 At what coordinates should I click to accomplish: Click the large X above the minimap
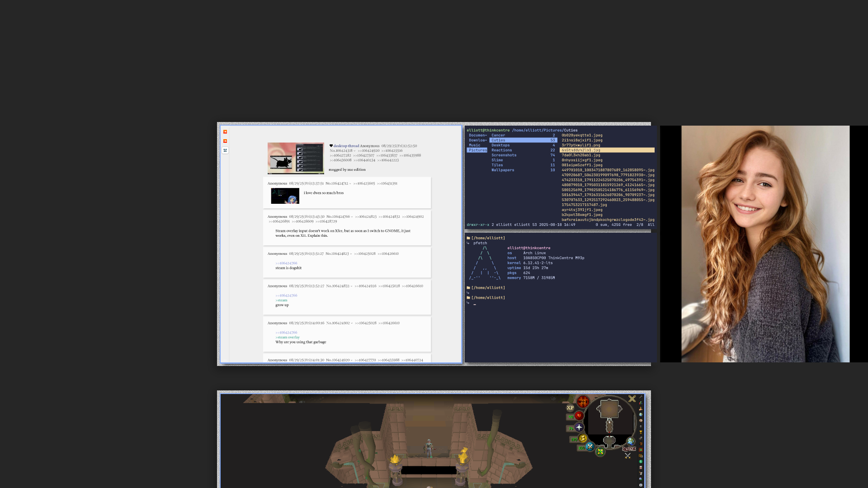(x=632, y=399)
